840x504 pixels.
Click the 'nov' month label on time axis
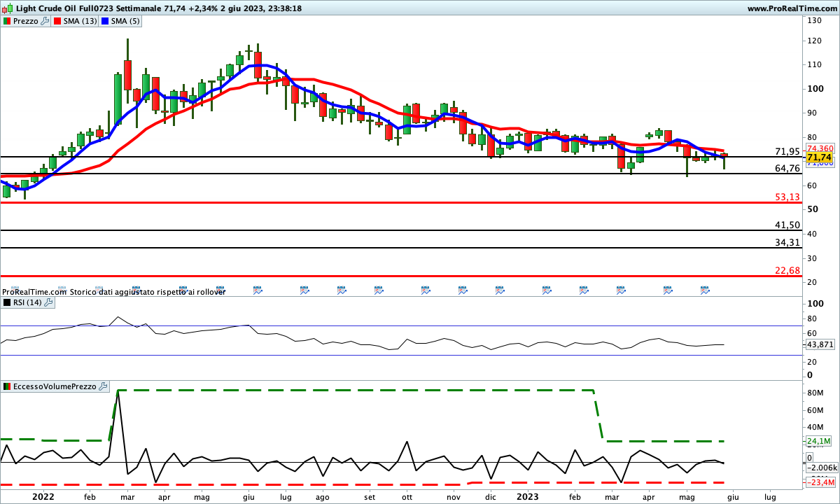[x=453, y=496]
